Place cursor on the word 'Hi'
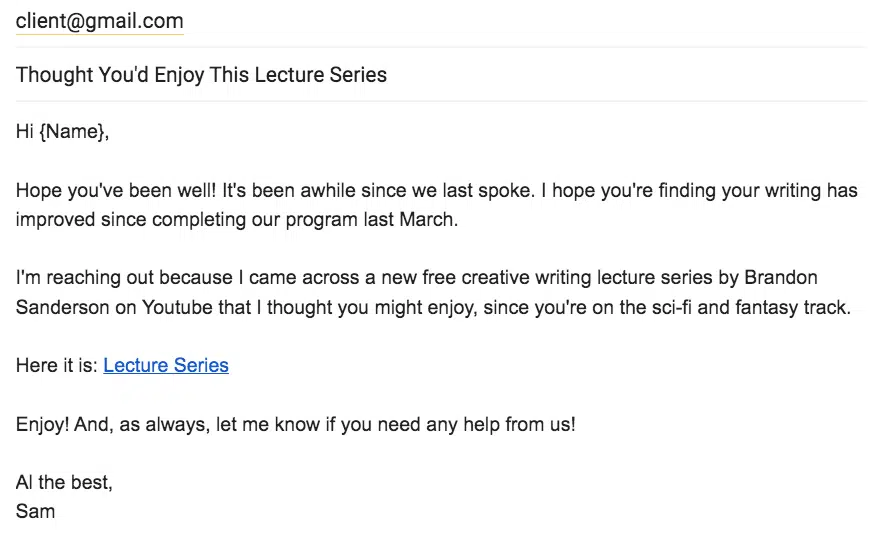The width and height of the screenshot is (888, 542). (24, 131)
